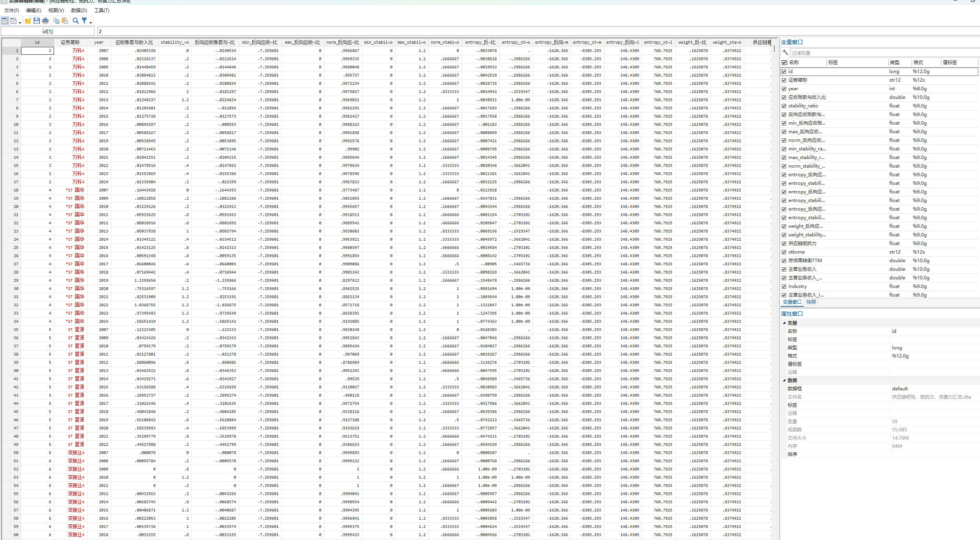Switch to data browse mode icon
The image size is (980, 540).
click(14, 21)
